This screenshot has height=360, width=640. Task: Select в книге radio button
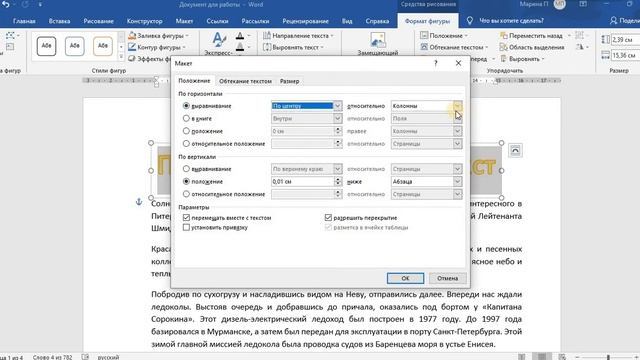(x=186, y=118)
